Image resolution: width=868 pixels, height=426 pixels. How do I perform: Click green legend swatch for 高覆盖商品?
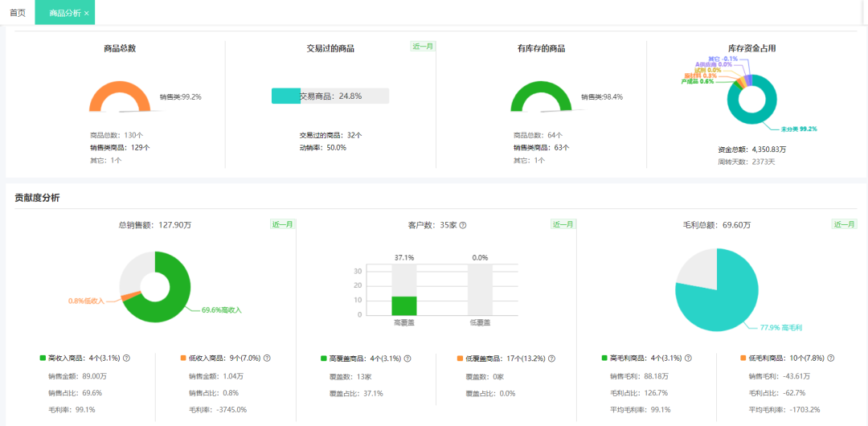pos(324,358)
